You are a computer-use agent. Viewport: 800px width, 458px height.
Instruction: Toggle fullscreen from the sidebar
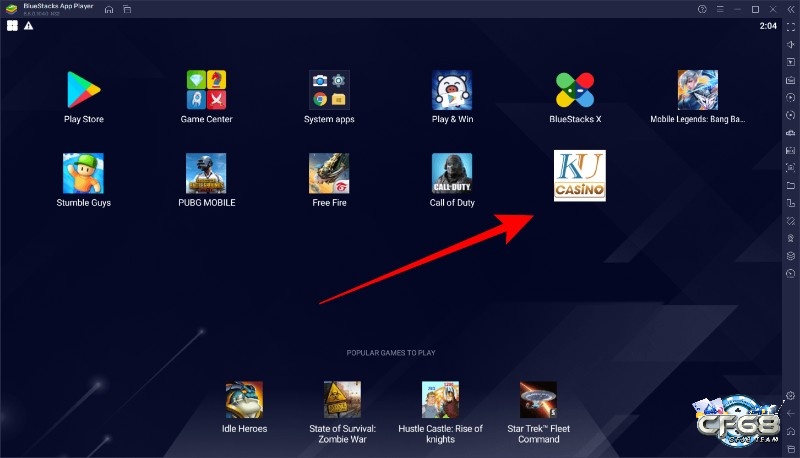click(791, 27)
